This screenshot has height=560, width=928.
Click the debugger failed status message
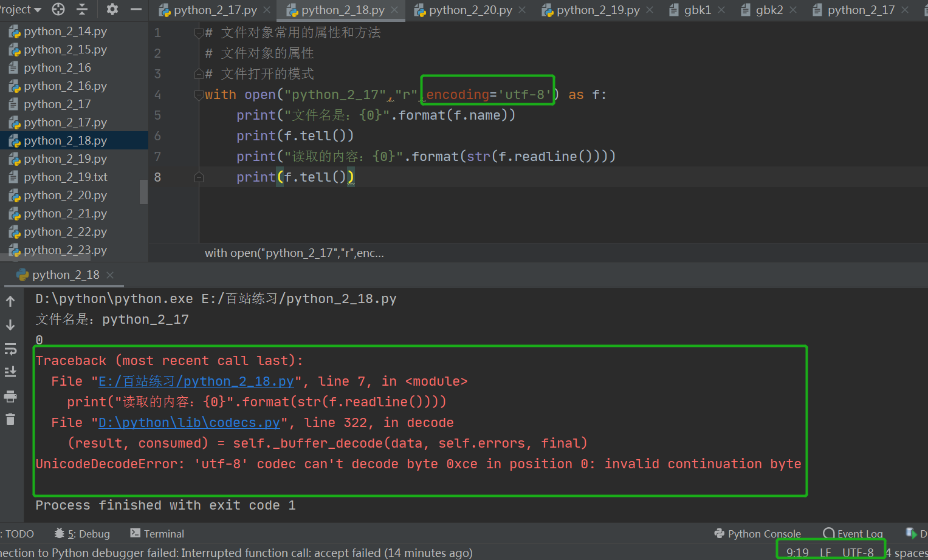point(236,553)
